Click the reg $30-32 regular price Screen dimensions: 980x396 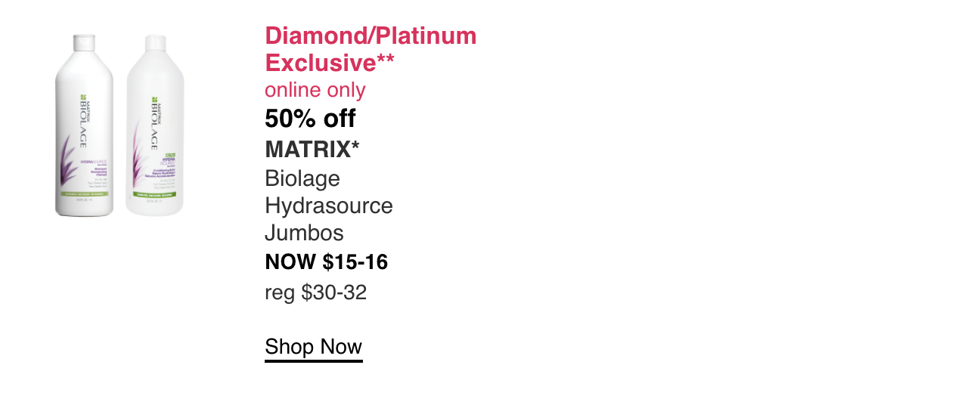pyautogui.click(x=316, y=292)
